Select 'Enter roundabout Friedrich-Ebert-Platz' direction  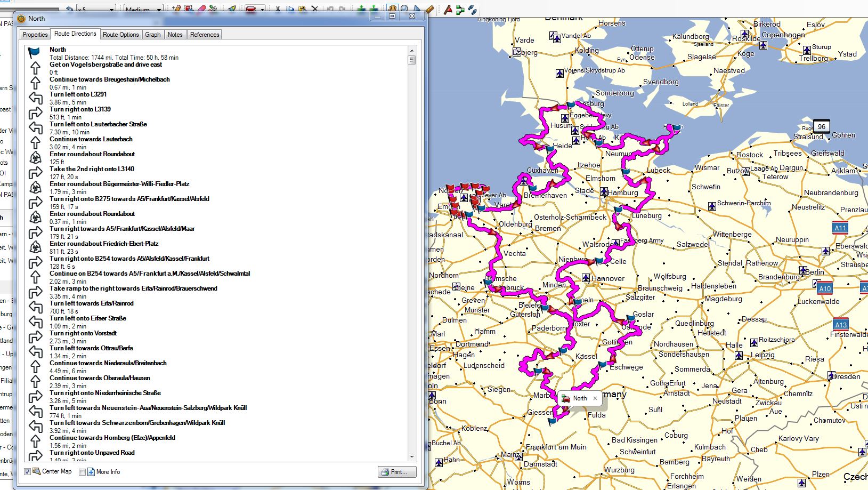pyautogui.click(x=104, y=244)
